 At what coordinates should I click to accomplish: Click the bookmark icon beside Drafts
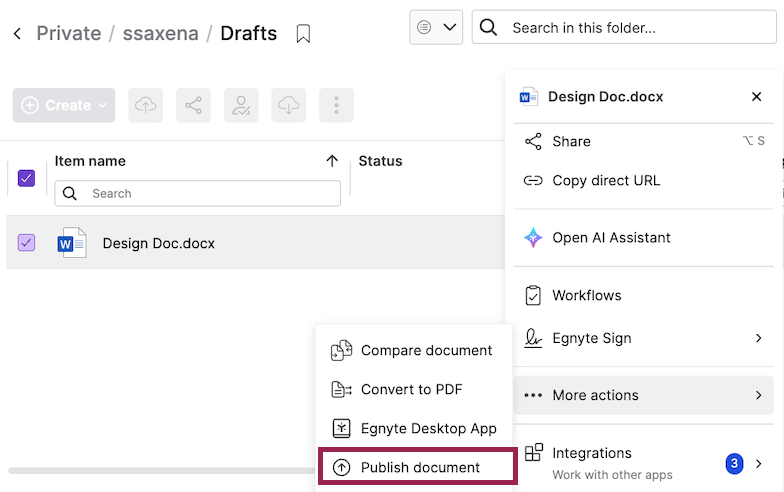point(303,34)
